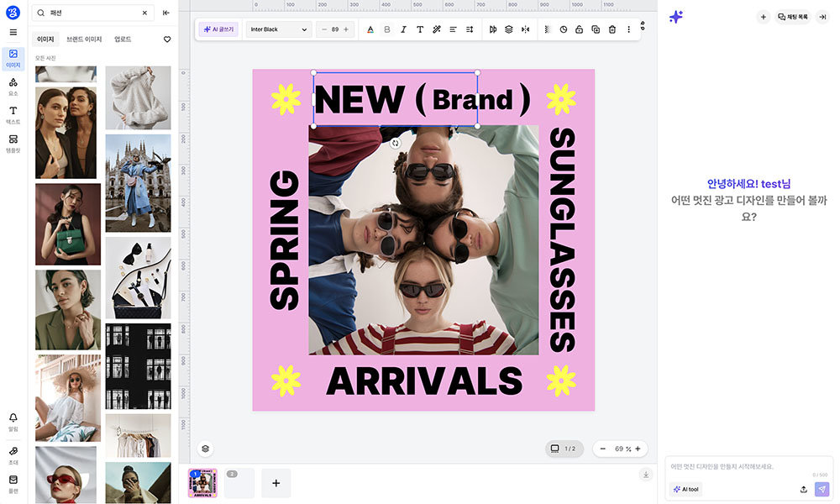Toggle the lock on selected element
The height and width of the screenshot is (504, 840).
tap(579, 29)
